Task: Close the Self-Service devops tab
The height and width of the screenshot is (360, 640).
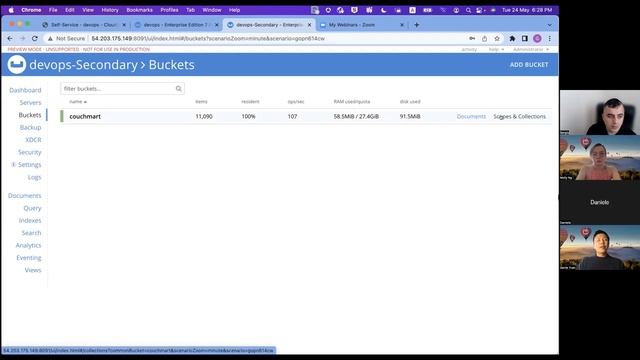Action: [124, 25]
